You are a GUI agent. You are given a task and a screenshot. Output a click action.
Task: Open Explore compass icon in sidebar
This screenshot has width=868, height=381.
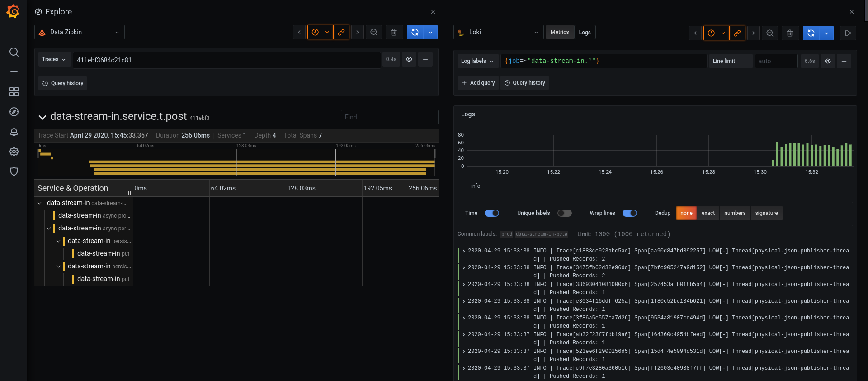coord(14,112)
